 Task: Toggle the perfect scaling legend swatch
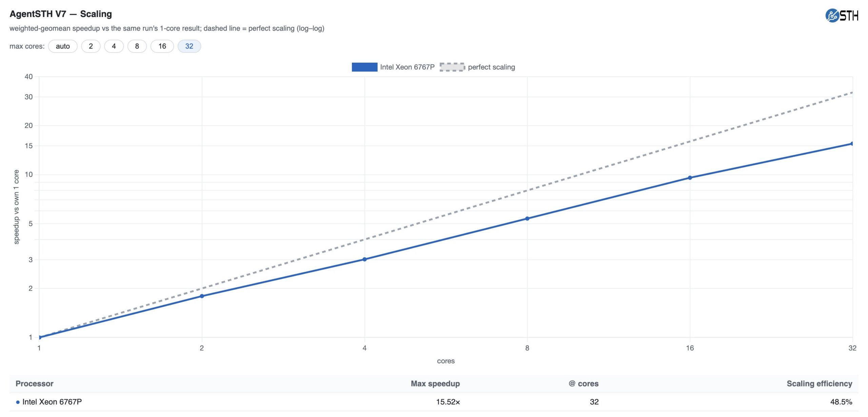click(x=452, y=67)
